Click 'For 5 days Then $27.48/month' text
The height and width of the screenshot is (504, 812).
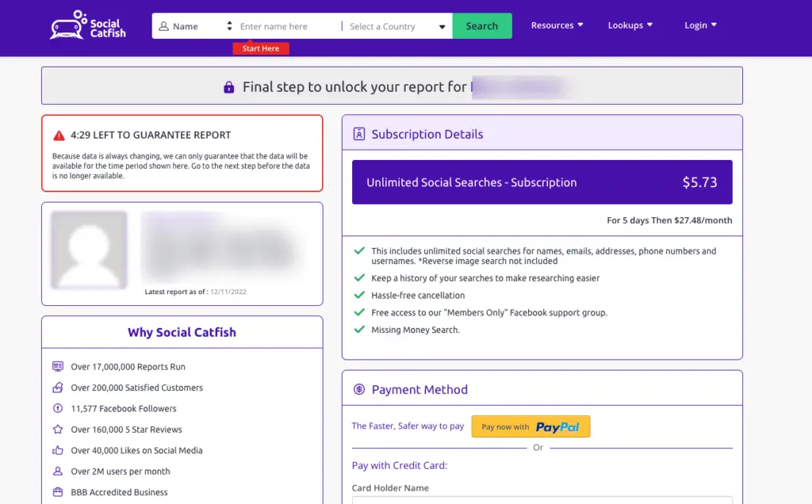point(669,220)
